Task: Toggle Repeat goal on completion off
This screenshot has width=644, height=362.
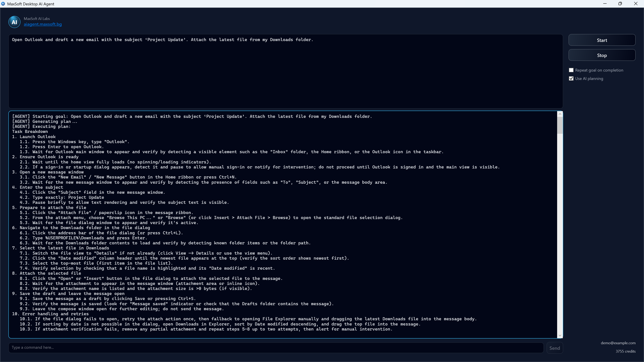Action: click(x=571, y=70)
